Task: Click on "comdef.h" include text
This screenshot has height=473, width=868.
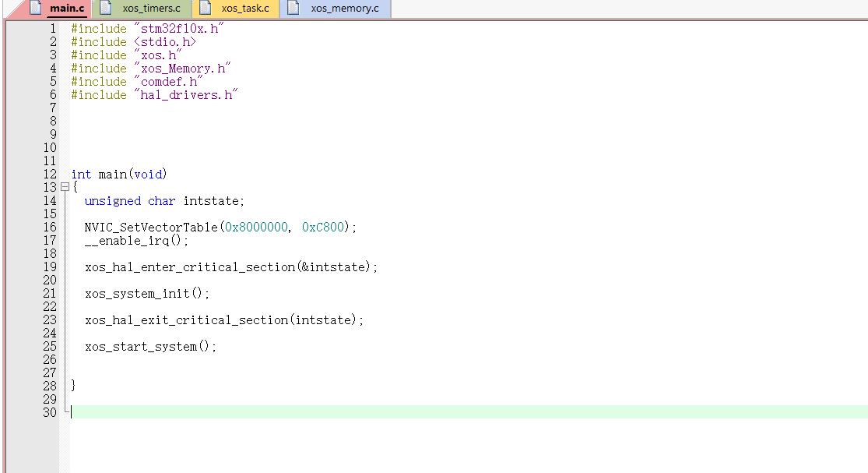Action: click(x=168, y=81)
